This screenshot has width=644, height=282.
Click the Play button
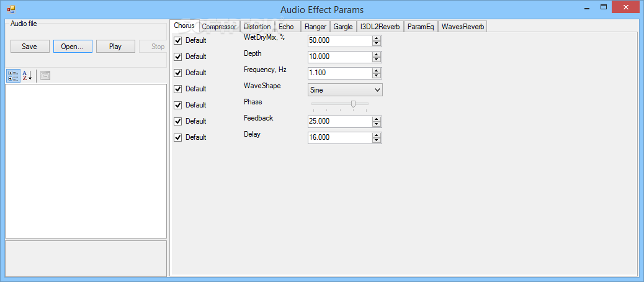pos(115,47)
